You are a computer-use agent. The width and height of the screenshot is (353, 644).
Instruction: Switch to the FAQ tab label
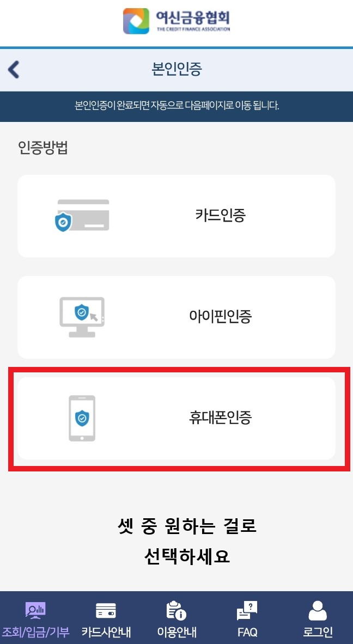coord(247,631)
